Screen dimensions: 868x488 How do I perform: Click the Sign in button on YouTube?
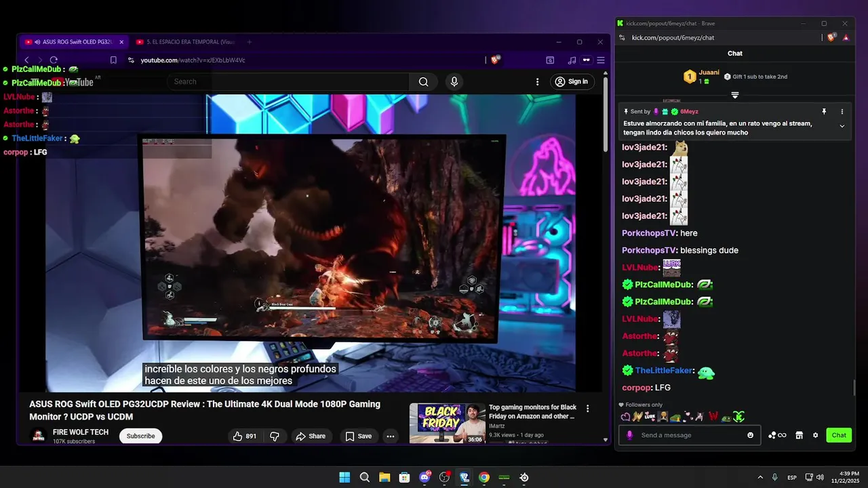pos(572,81)
